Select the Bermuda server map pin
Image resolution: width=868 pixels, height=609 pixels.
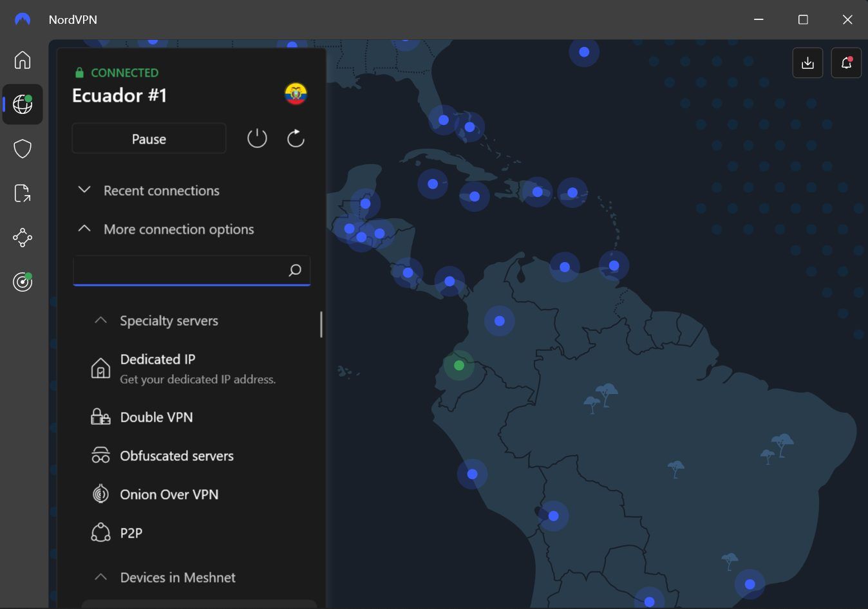point(584,52)
